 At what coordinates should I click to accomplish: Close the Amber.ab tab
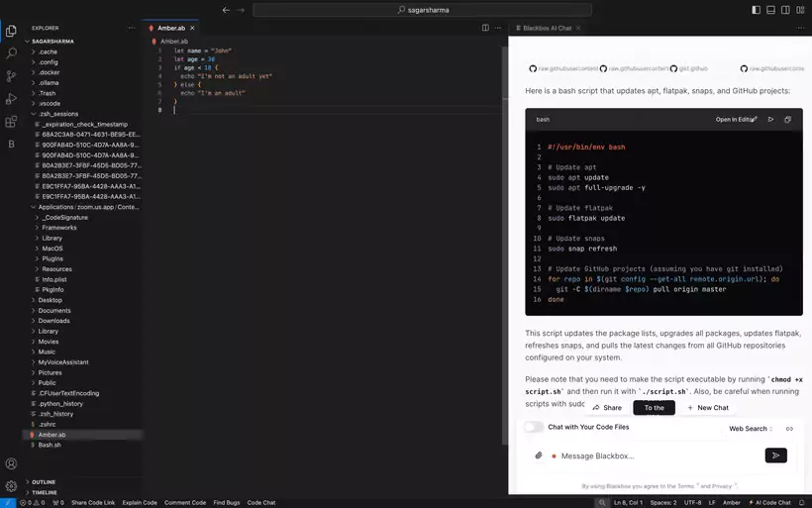click(x=192, y=28)
